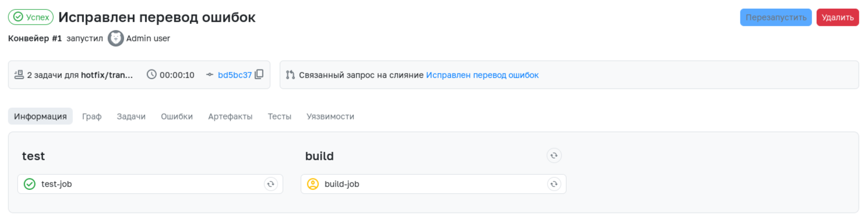Open the Артефакты tab
This screenshot has width=868, height=222.
pyautogui.click(x=230, y=116)
